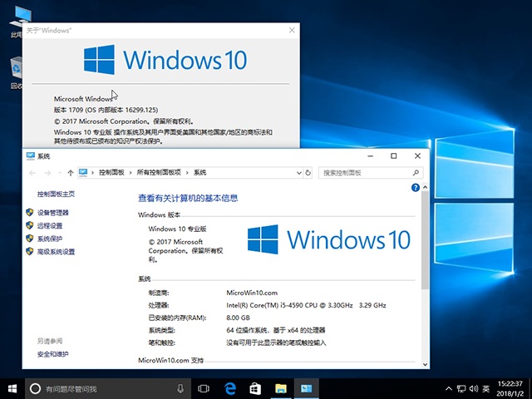Open File Explorer from the taskbar
The width and height of the screenshot is (532, 399).
point(281,389)
